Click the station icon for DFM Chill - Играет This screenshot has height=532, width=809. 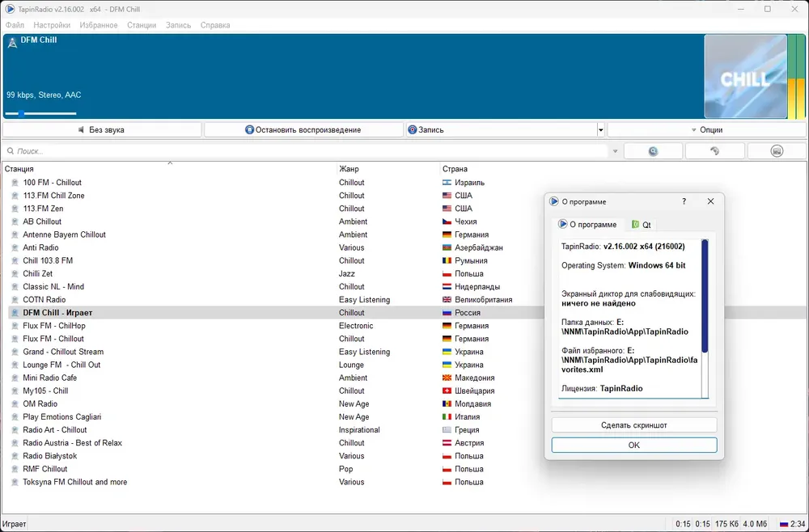[x=15, y=312]
